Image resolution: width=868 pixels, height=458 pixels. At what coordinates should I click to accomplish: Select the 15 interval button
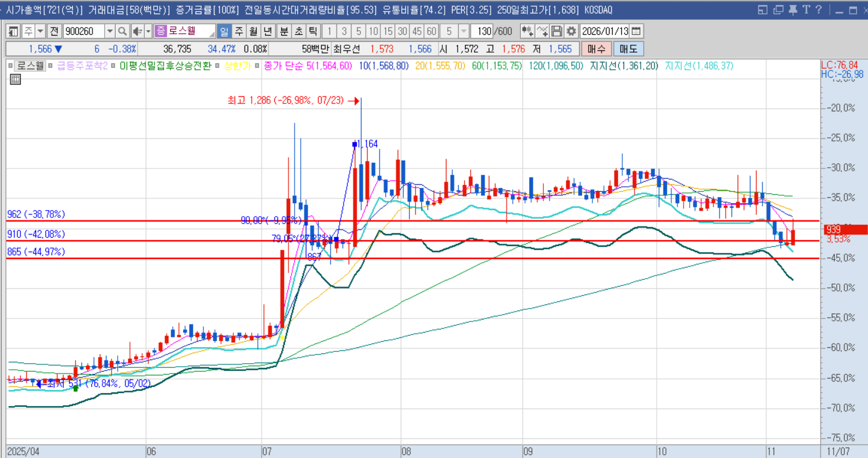(x=388, y=31)
